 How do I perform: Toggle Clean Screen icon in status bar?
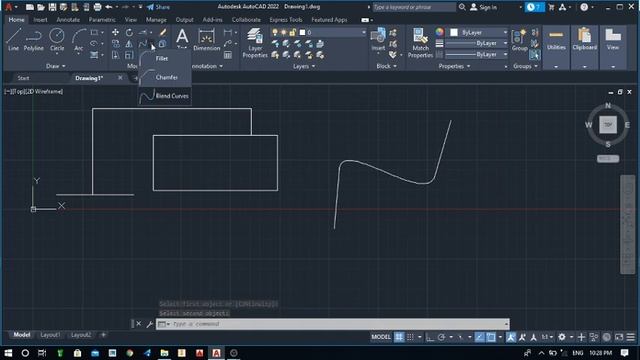coord(619,337)
